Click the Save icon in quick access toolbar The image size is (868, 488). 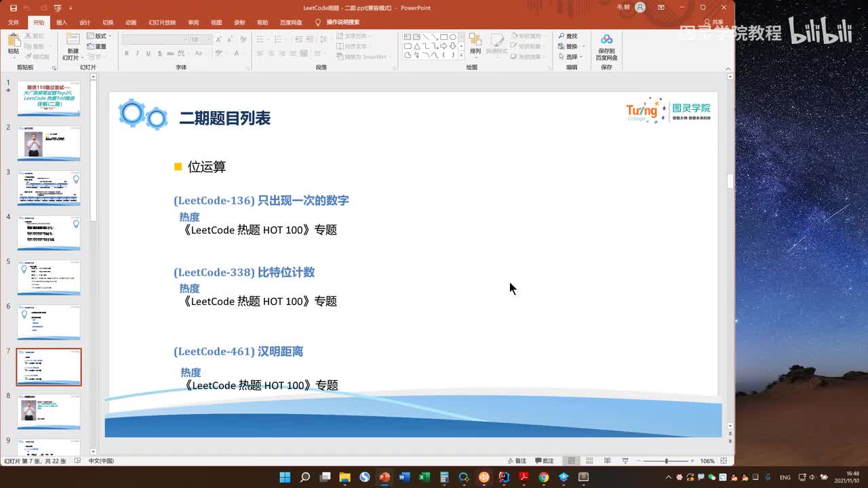click(13, 8)
